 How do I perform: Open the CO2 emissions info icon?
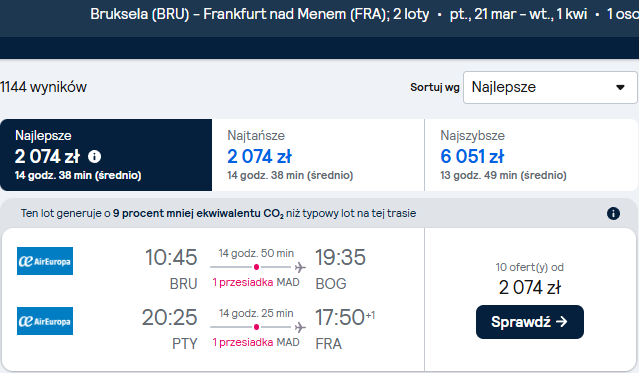[613, 213]
